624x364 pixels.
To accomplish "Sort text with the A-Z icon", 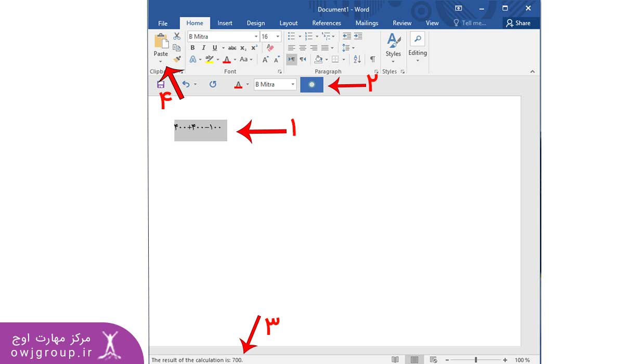I will pos(356,60).
